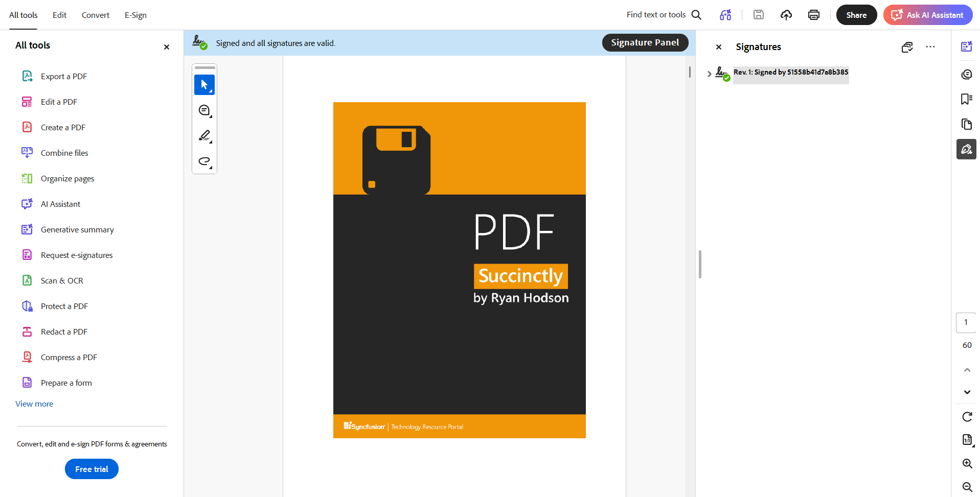Go to the previous page arrow
Viewport: 980px width, 497px height.
967,370
